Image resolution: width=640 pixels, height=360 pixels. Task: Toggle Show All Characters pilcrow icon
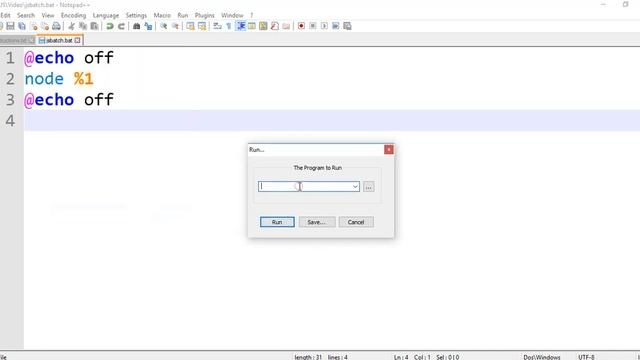click(229, 26)
